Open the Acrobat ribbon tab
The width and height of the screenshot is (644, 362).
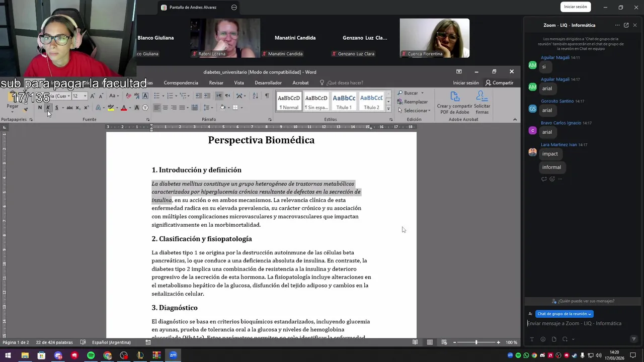tap(301, 83)
